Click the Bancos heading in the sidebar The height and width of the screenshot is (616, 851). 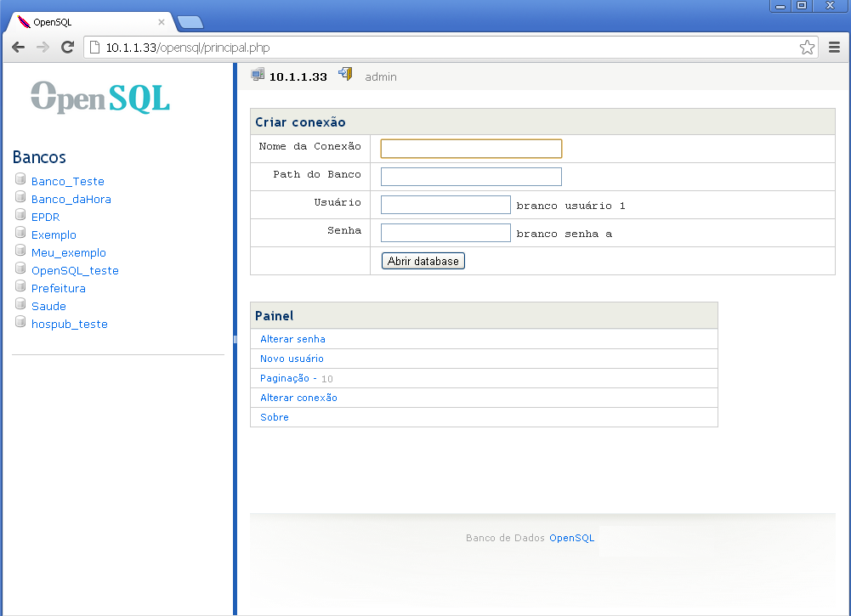pyautogui.click(x=39, y=157)
